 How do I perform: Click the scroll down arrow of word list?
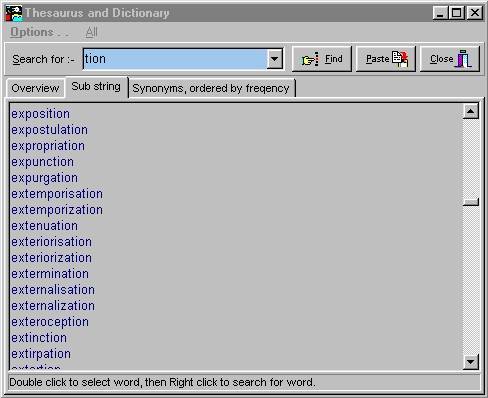471,362
